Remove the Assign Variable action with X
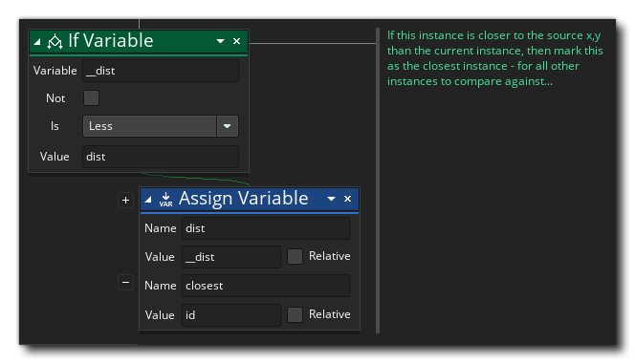This screenshot has width=635, height=364. [x=347, y=199]
